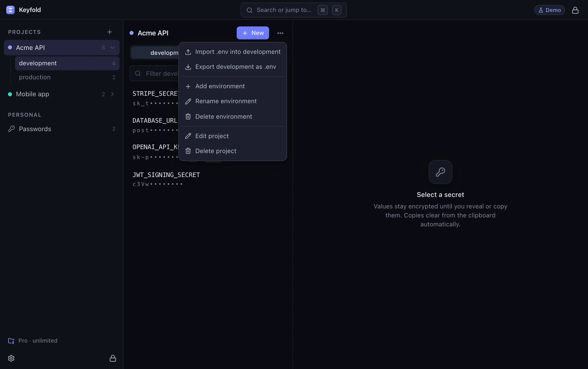The image size is (588, 369).
Task: Open the Passwords personal vault
Action: [x=62, y=129]
